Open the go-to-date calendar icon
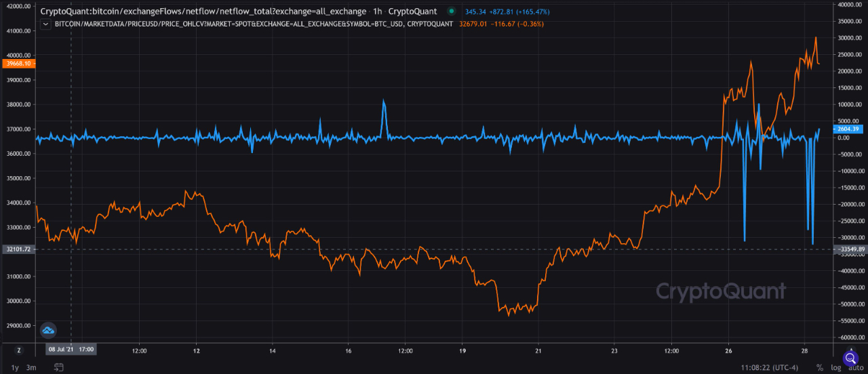This screenshot has height=374, width=868. pos(59,367)
